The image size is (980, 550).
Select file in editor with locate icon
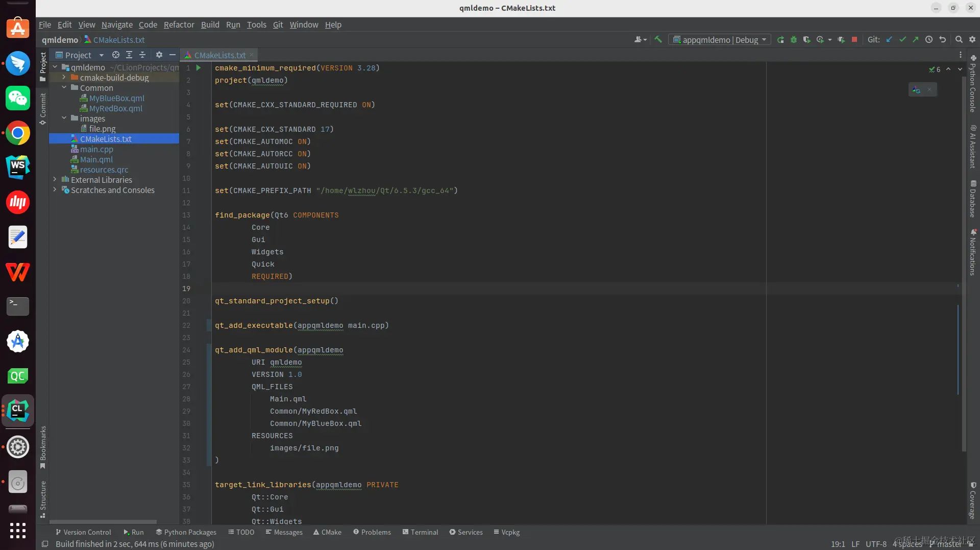tap(115, 55)
